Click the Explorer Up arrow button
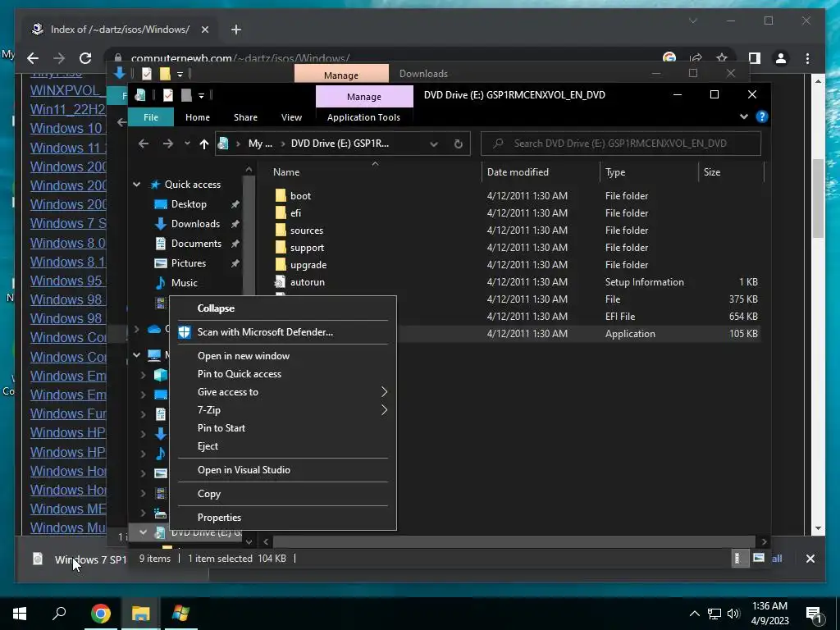840x630 pixels. click(x=203, y=144)
